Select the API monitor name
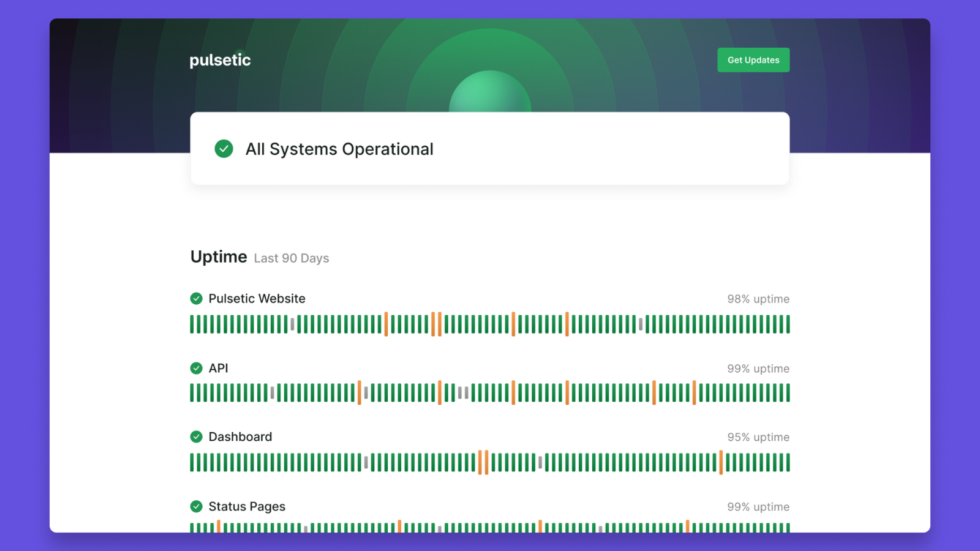Image resolution: width=980 pixels, height=551 pixels. [x=218, y=368]
